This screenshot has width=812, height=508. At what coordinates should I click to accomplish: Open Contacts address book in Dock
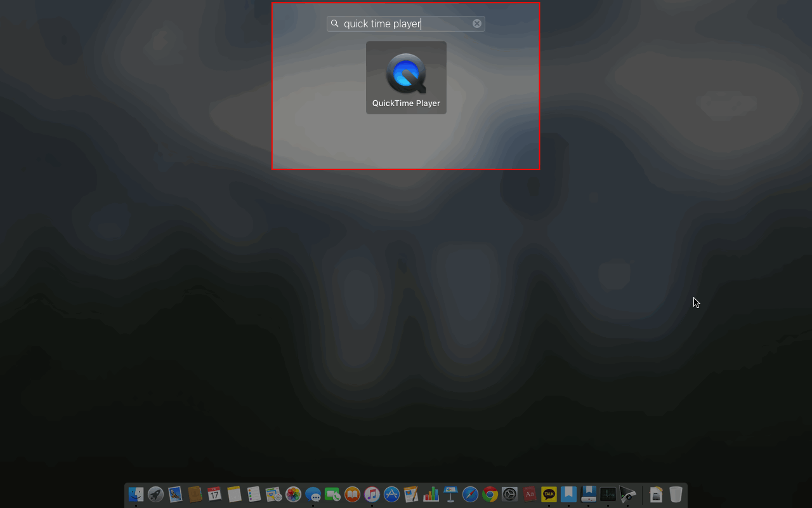tap(195, 494)
